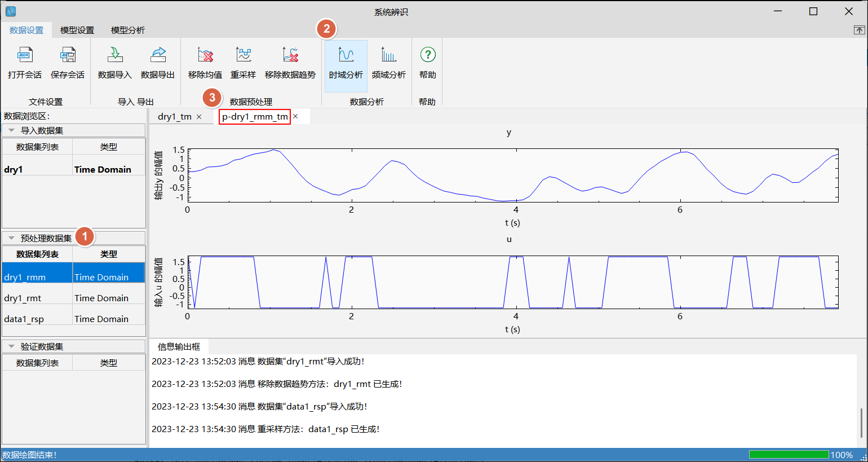This screenshot has height=462, width=868.
Task: Click the message output box scrollbar
Action: [x=861, y=422]
